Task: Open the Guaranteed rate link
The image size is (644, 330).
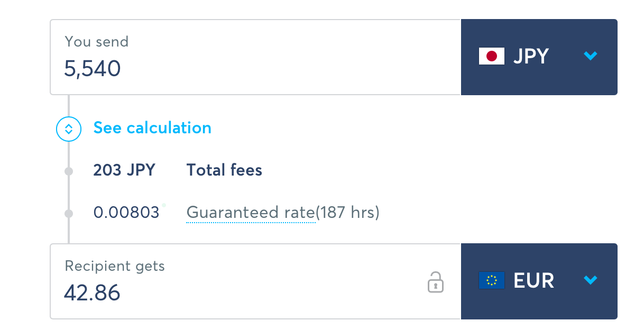Action: [x=251, y=213]
